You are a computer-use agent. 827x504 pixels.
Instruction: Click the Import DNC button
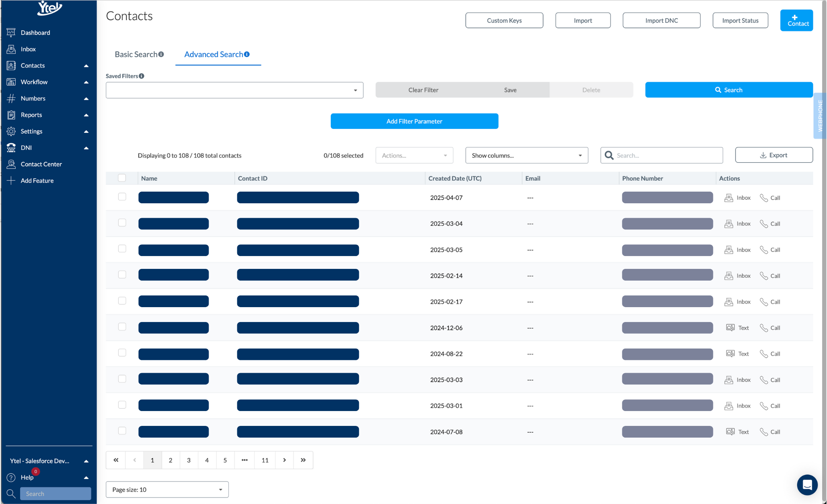[661, 21]
